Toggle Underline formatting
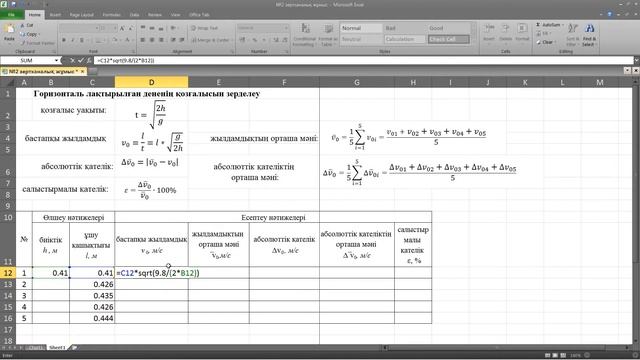640x360 pixels. (82, 40)
